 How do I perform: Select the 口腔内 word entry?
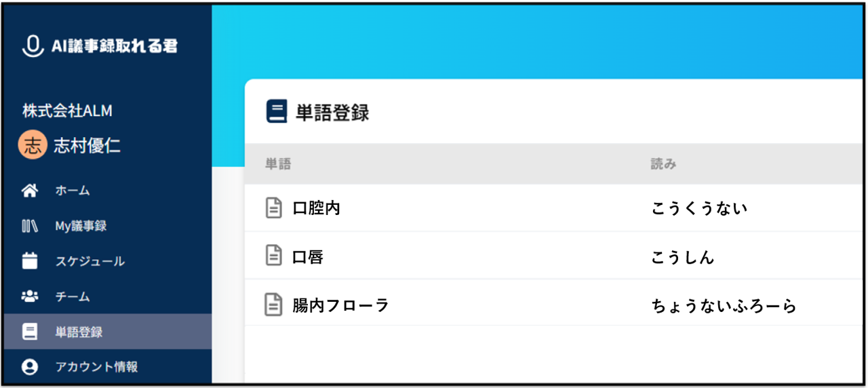point(316,208)
